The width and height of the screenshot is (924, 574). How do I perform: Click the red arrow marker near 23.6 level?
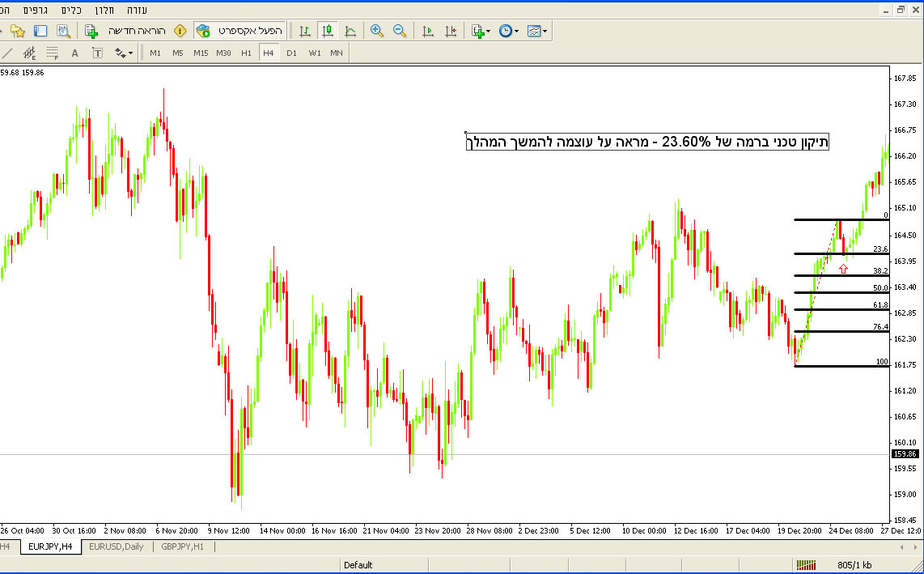[843, 269]
